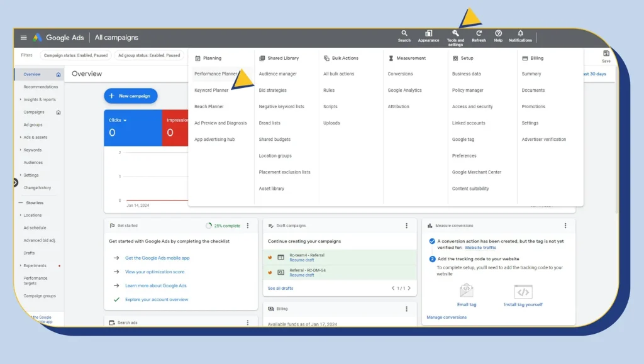The width and height of the screenshot is (644, 364).
Task: Go to next drafts page arrow
Action: click(x=409, y=288)
